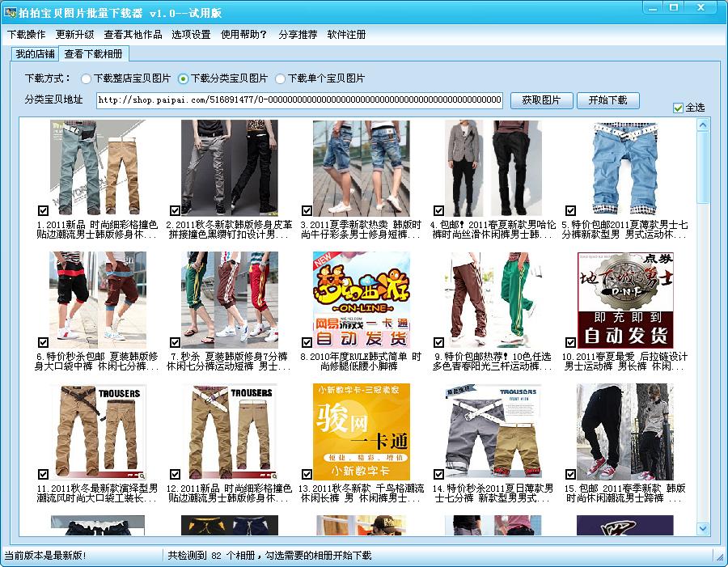Click caption 1.2011新品 时尚细彩格撞色

(x=98, y=230)
